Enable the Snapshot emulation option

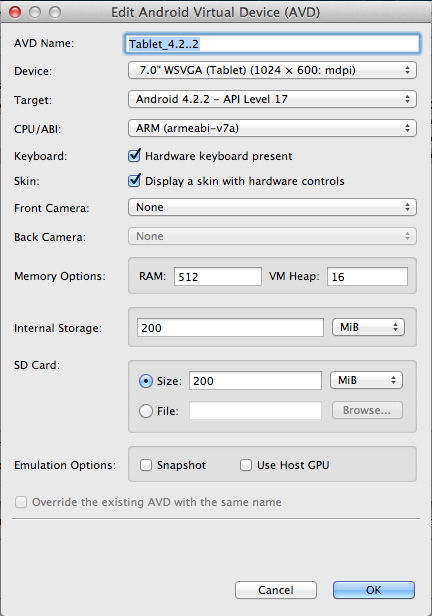146,465
